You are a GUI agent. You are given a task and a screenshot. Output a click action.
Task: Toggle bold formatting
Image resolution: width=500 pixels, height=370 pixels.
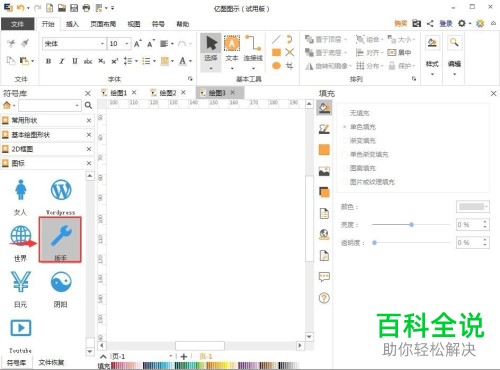pyautogui.click(x=49, y=61)
